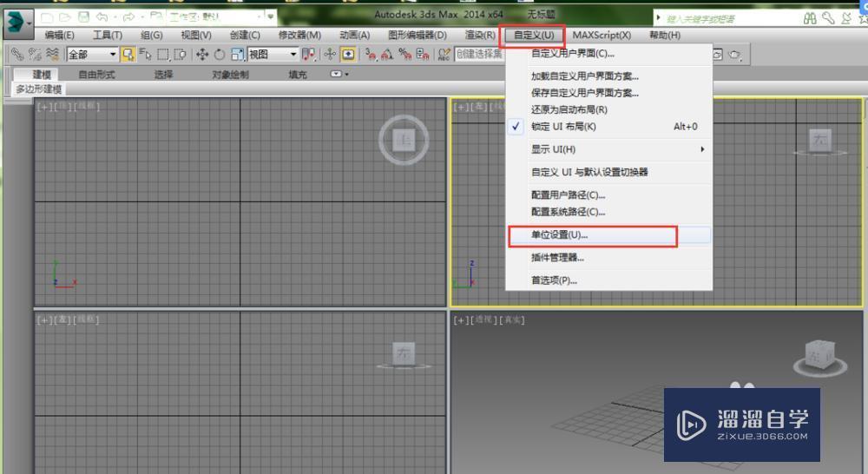Choose 还原为启动布局(R) entry
Screen dimensions: 868x474
pos(609,109)
